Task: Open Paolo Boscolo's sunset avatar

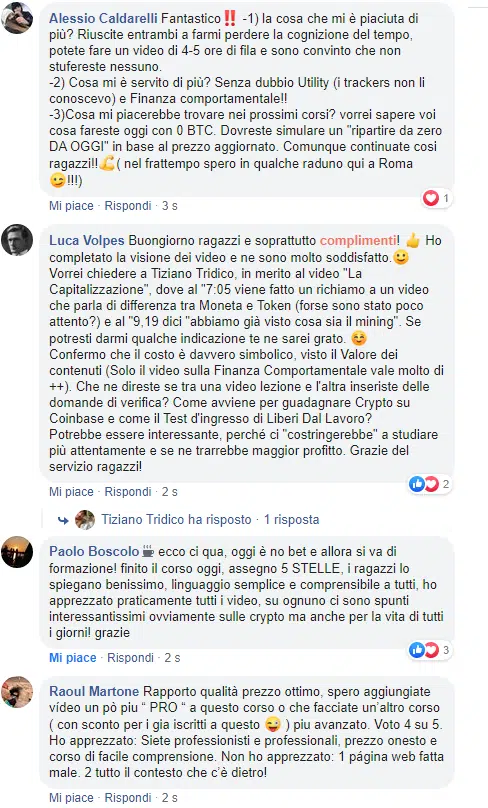Action: point(17,551)
